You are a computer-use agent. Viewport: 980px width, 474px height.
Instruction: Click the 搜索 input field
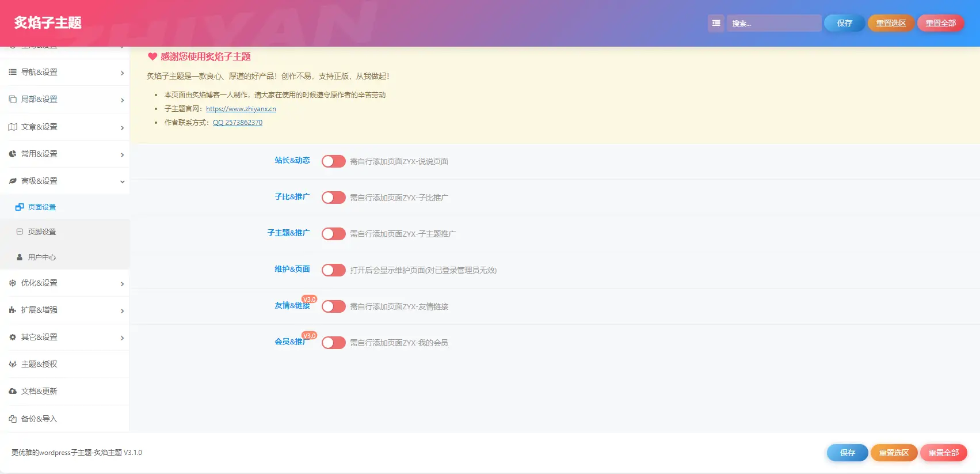pyautogui.click(x=773, y=23)
